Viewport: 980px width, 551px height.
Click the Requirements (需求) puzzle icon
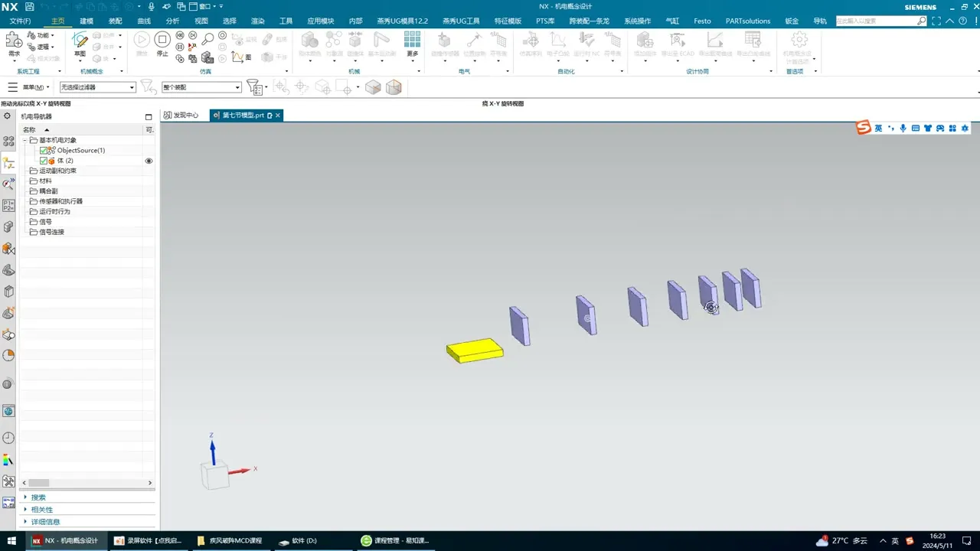click(x=14, y=43)
